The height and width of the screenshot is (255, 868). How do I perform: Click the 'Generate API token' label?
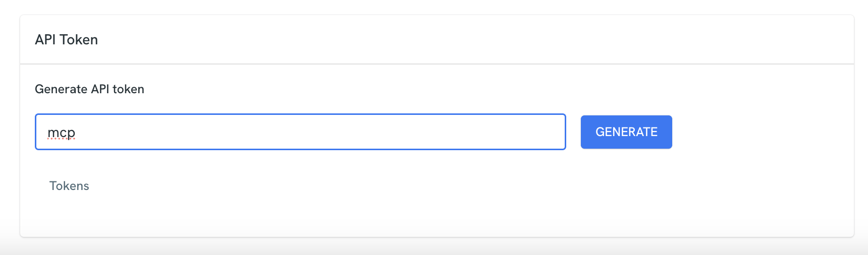89,89
